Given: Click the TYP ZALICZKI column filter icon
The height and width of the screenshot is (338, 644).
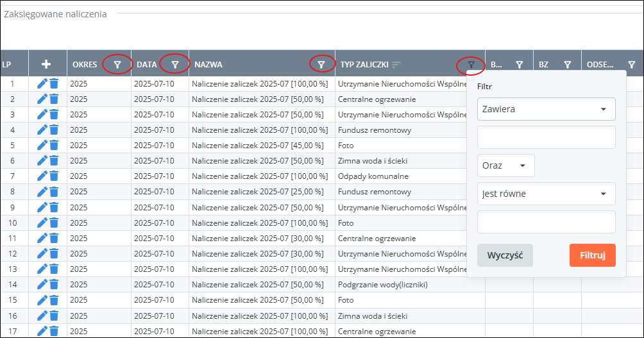Looking at the screenshot, I should tap(471, 64).
